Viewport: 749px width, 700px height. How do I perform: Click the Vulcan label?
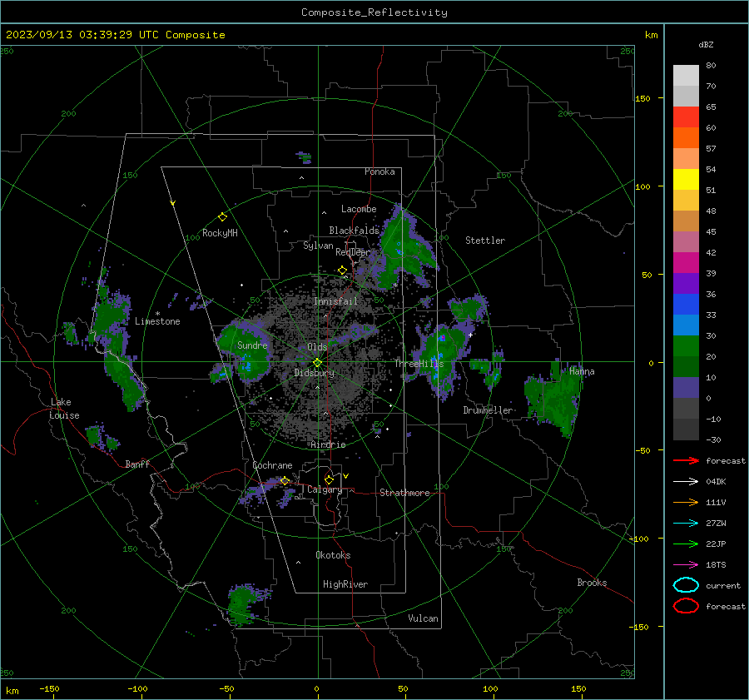coord(423,618)
